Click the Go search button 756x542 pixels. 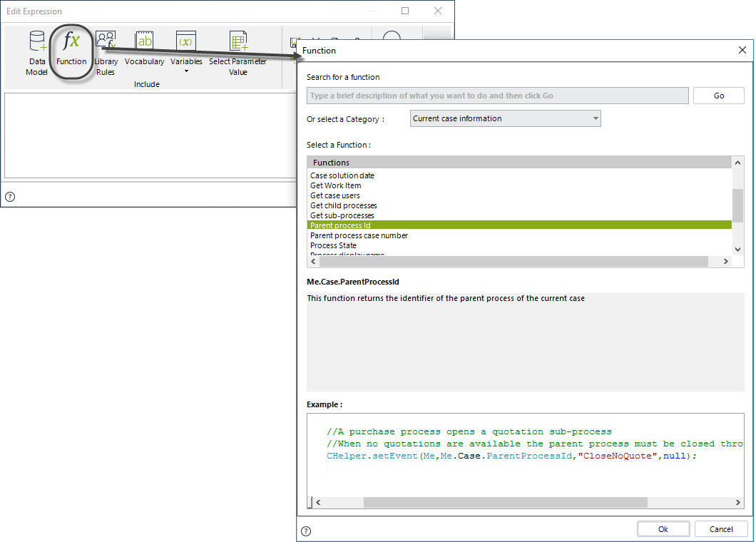click(x=718, y=96)
